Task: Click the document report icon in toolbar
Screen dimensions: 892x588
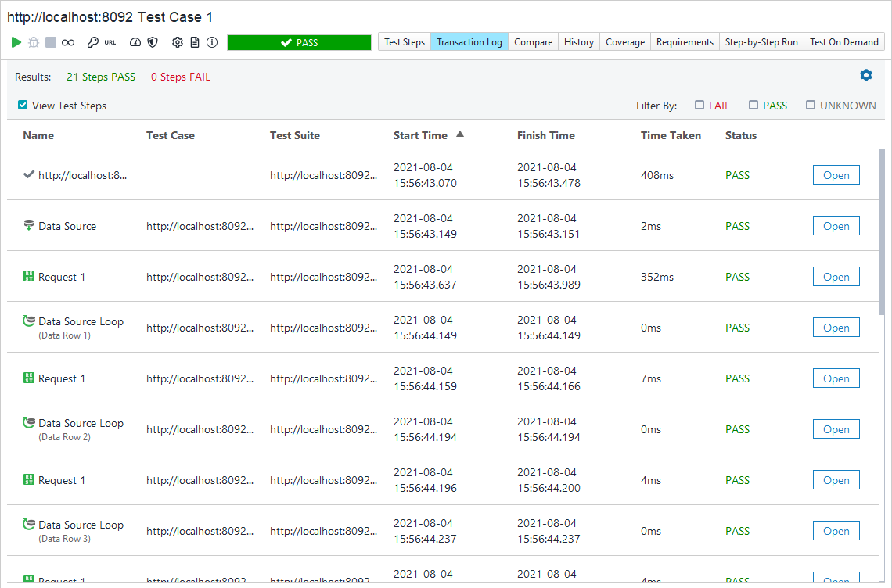Action: [x=196, y=43]
